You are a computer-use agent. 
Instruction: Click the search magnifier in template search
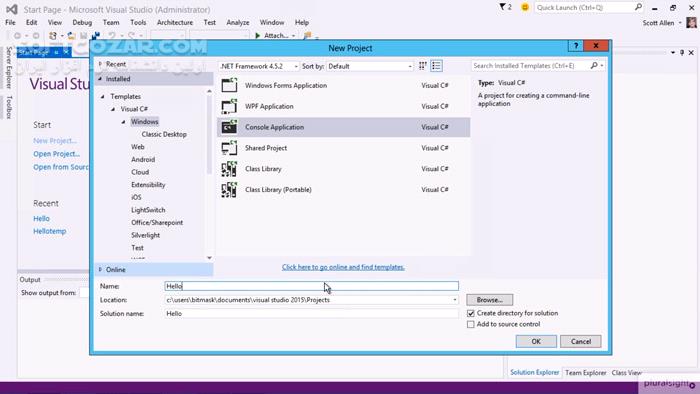coord(594,66)
